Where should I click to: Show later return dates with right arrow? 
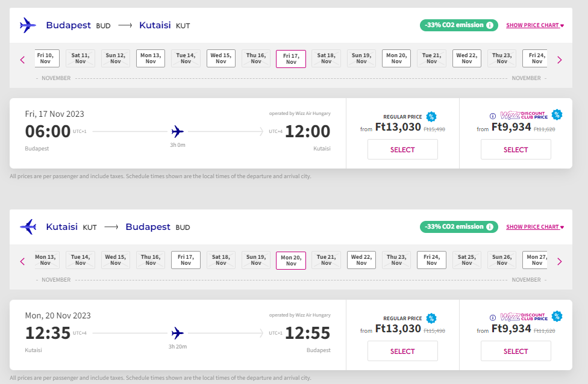click(x=559, y=261)
